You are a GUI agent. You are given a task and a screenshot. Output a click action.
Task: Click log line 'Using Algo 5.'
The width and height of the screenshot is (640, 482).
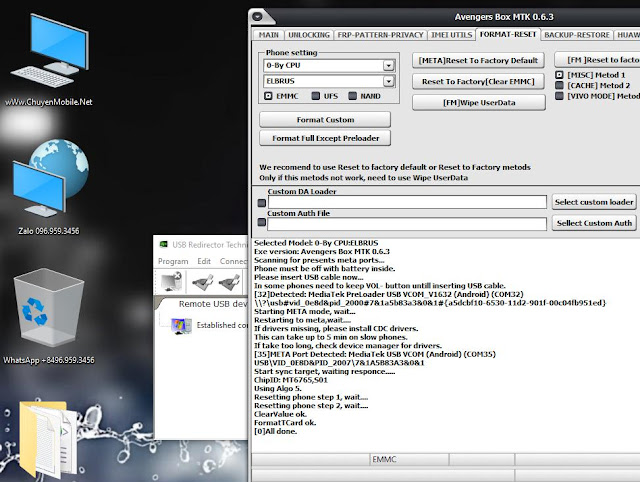[278, 389]
